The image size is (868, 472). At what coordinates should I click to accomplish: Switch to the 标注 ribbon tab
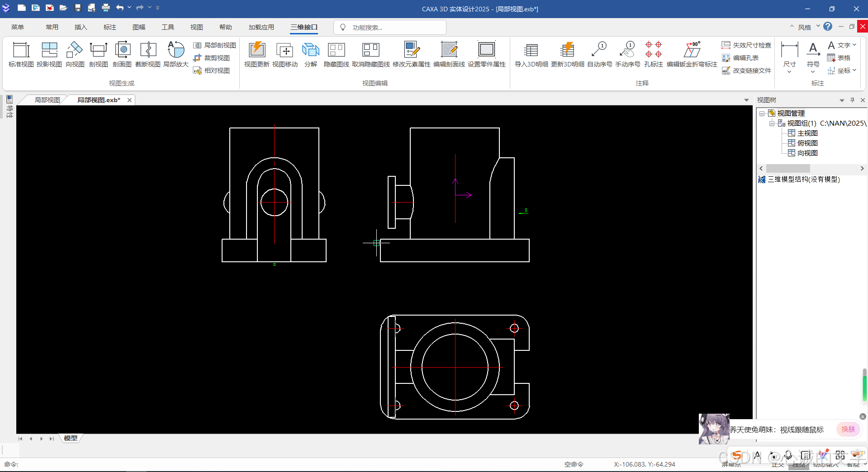[110, 27]
